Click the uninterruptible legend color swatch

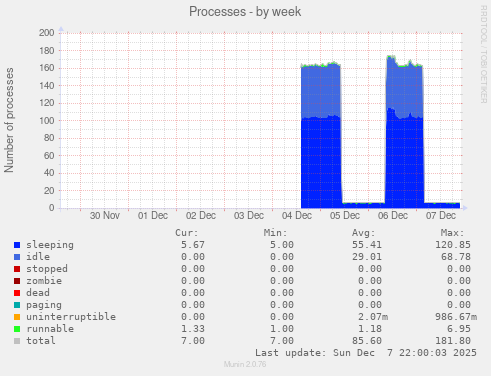click(x=17, y=317)
